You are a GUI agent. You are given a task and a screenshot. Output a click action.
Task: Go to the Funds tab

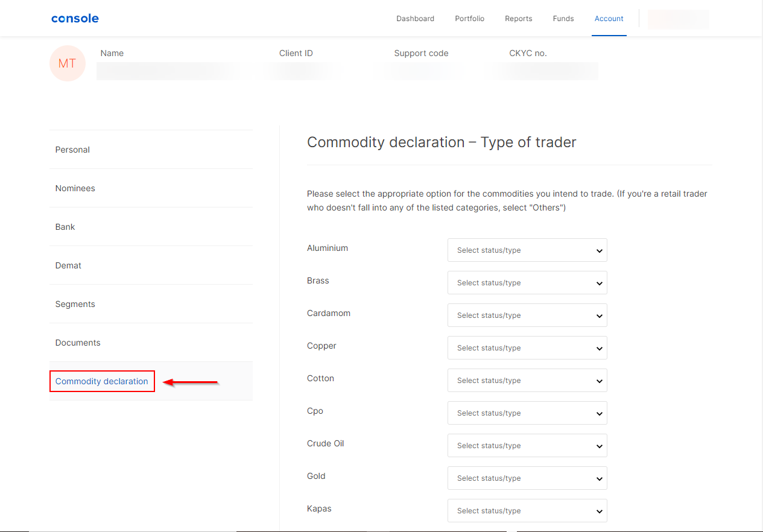(x=563, y=19)
